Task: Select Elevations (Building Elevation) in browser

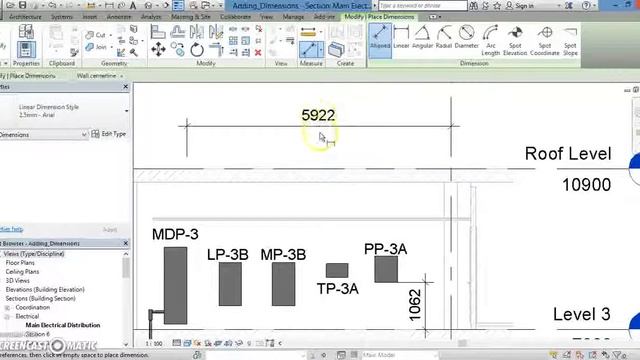Action: coord(45,290)
